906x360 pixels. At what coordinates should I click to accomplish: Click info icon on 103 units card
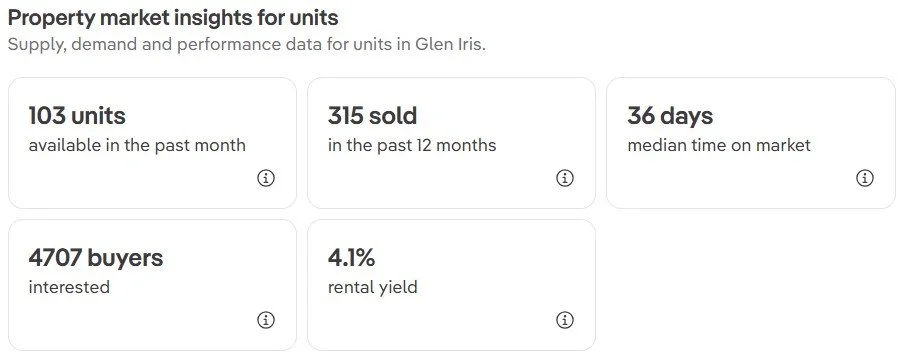tap(266, 179)
